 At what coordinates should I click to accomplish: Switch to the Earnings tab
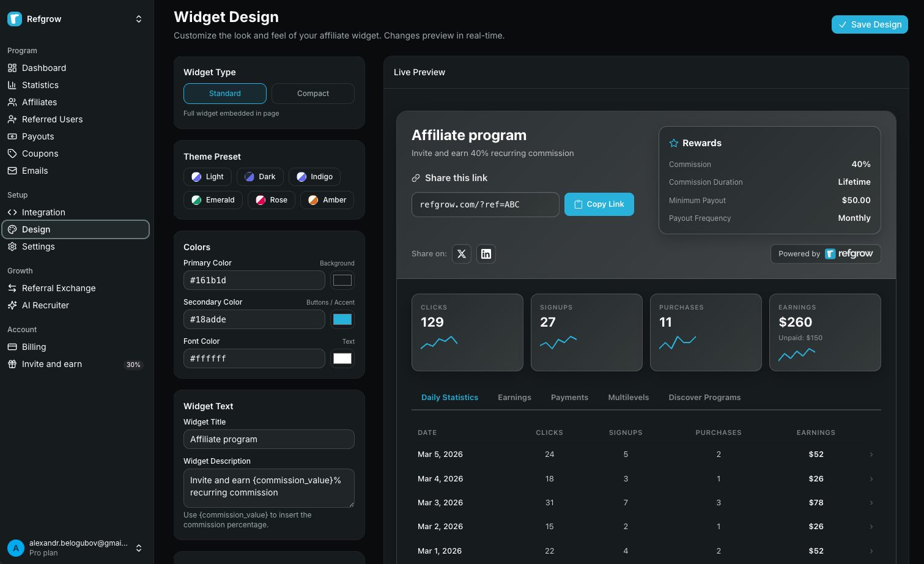coord(514,397)
